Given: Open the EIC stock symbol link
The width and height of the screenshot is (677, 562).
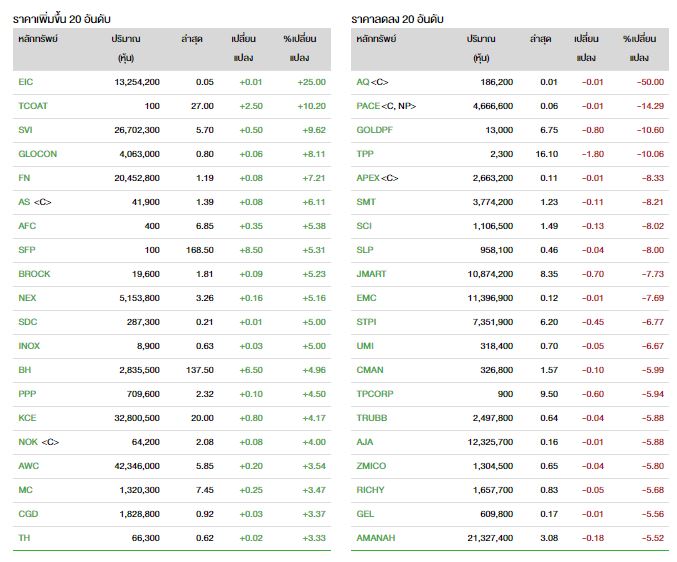Looking at the screenshot, I should pos(25,81).
